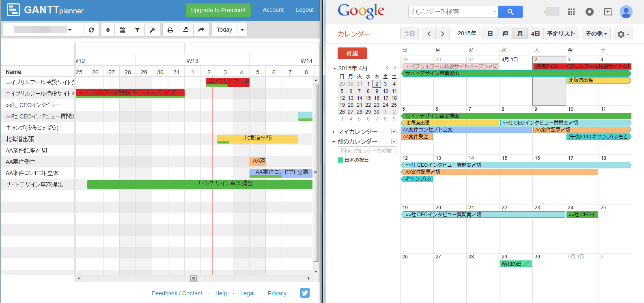This screenshot has height=303, width=644.
Task: Click the 作成 create button
Action: click(352, 53)
